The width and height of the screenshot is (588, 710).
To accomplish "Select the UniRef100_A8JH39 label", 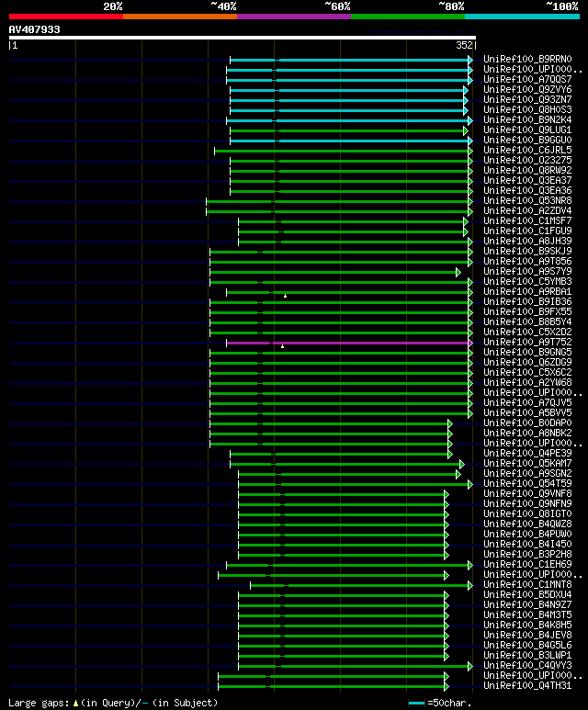I will pyautogui.click(x=527, y=241).
